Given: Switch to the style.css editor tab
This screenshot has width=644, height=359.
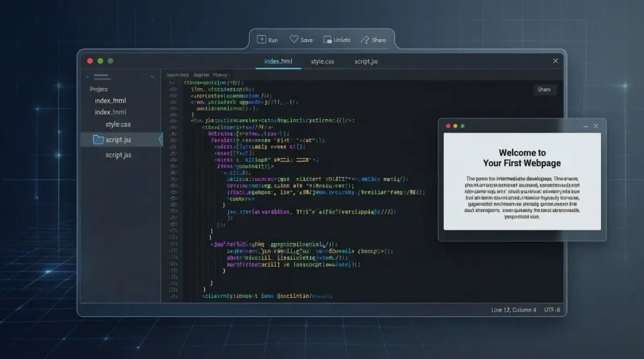Looking at the screenshot, I should (x=323, y=61).
